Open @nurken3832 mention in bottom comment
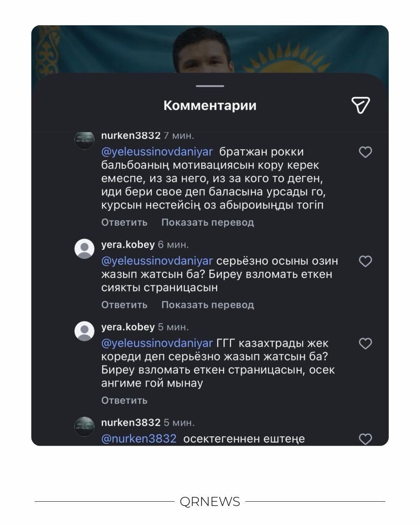Viewport: 420px width, 525px height. (x=139, y=439)
